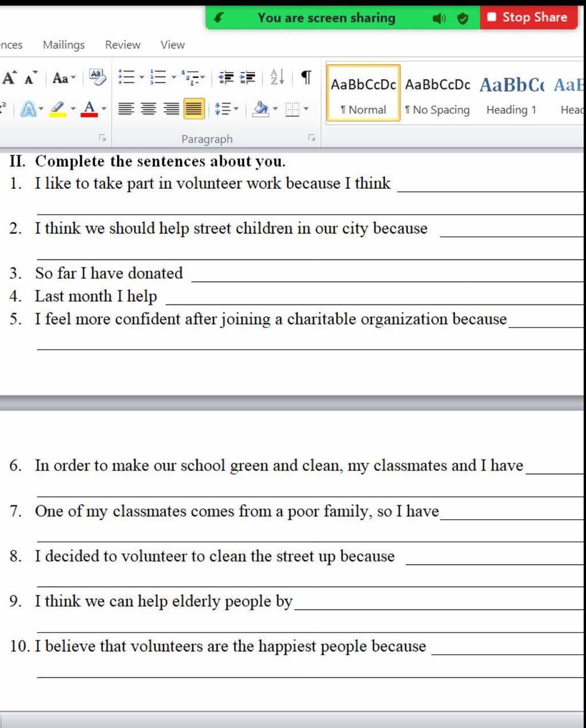Screen dimensions: 586x728
Task: Decrease font size with Shrink Font
Action: (x=30, y=77)
